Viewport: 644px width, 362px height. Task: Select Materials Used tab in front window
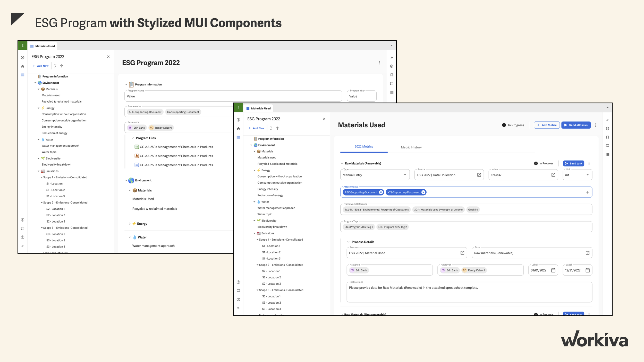258,108
